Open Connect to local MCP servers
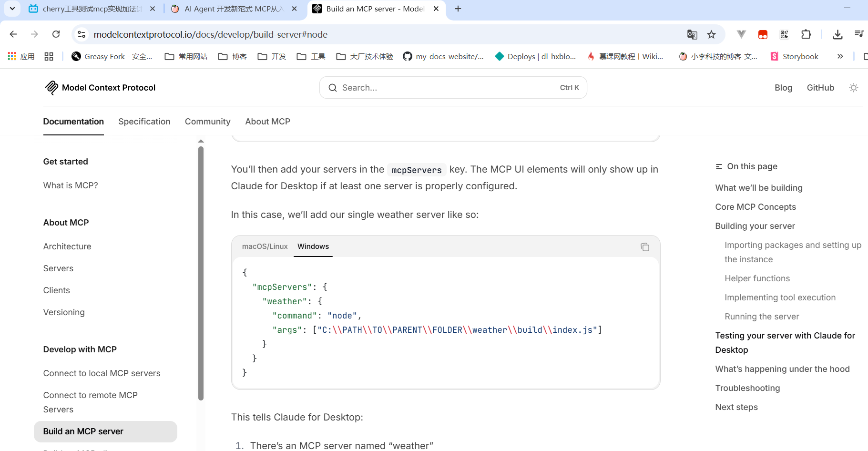Image resolution: width=868 pixels, height=451 pixels. (102, 373)
